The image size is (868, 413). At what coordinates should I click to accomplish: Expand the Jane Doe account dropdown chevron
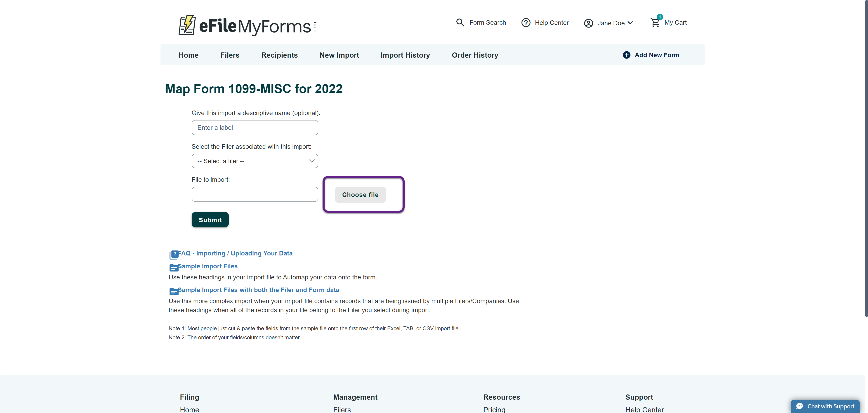[x=630, y=23]
